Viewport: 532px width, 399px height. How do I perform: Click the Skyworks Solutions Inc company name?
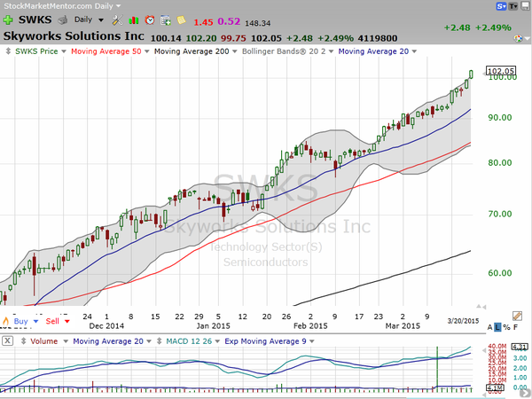74,36
